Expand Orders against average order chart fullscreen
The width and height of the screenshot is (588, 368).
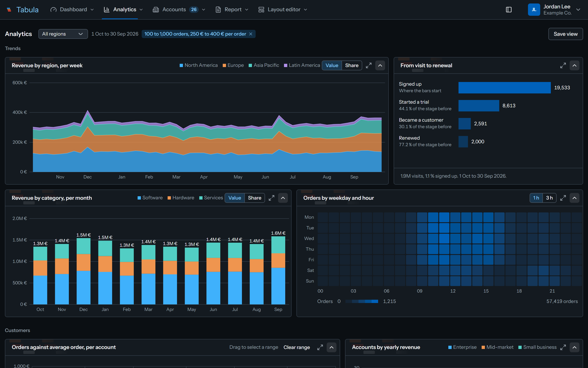point(320,347)
